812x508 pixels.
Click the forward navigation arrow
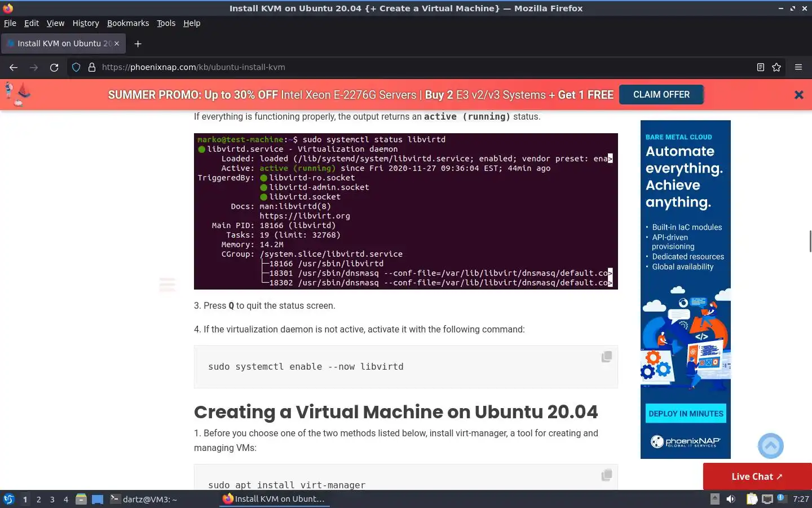pos(34,67)
